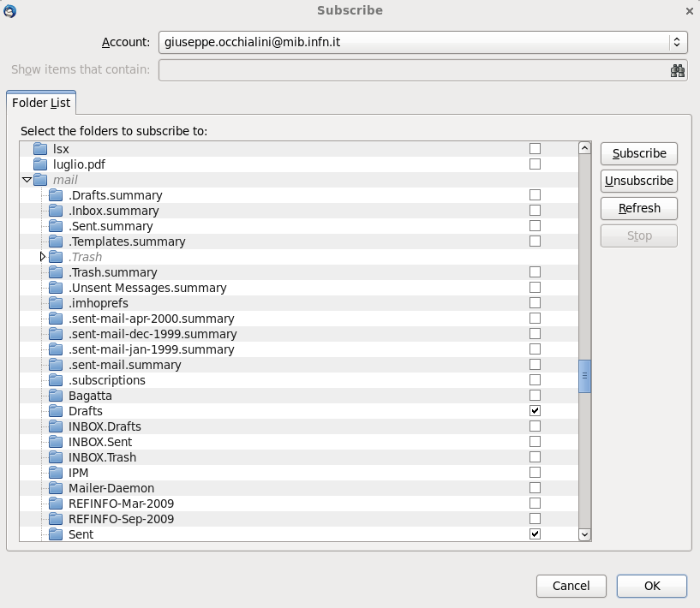
Task: Cancel the Subscribe dialog
Action: click(571, 586)
